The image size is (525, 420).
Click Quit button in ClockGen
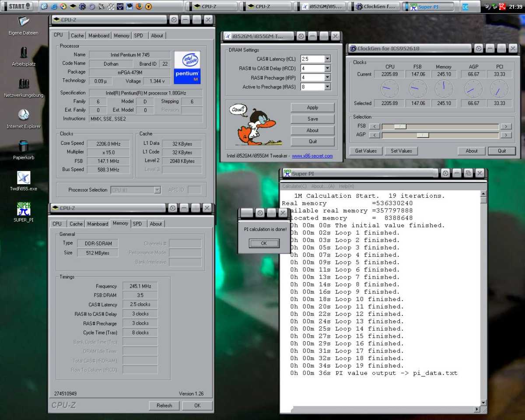[502, 150]
